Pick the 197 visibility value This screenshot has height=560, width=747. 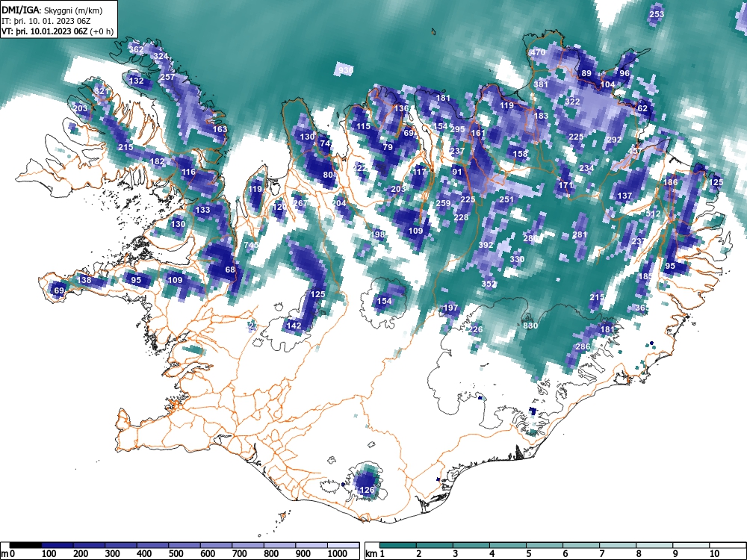tap(450, 308)
